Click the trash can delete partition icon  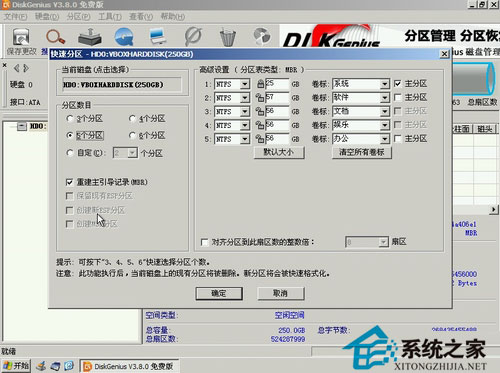coord(228,37)
